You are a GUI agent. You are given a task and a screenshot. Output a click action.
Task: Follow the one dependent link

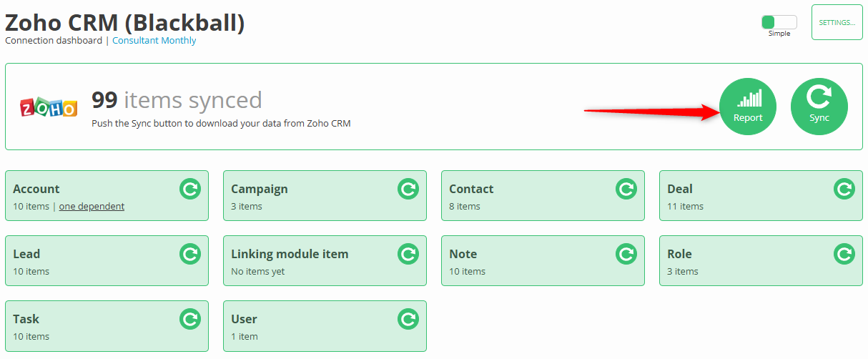point(92,207)
